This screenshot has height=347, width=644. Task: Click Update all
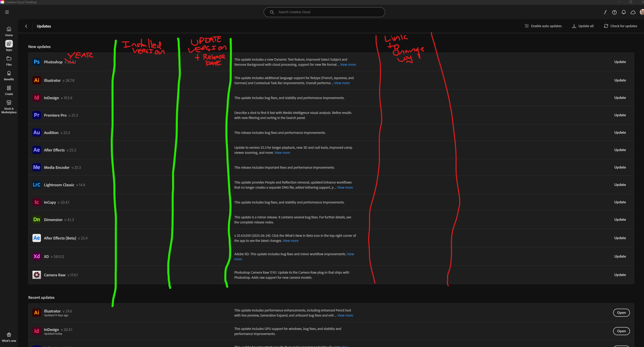pos(583,26)
